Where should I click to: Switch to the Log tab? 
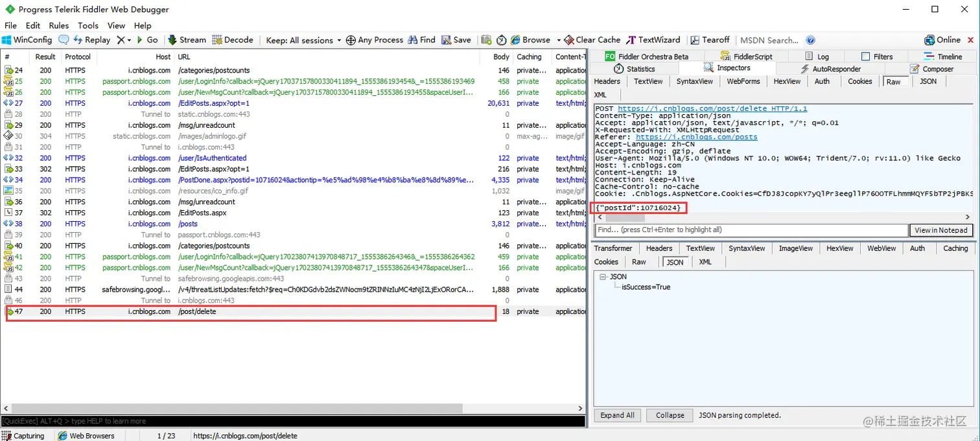[x=817, y=56]
